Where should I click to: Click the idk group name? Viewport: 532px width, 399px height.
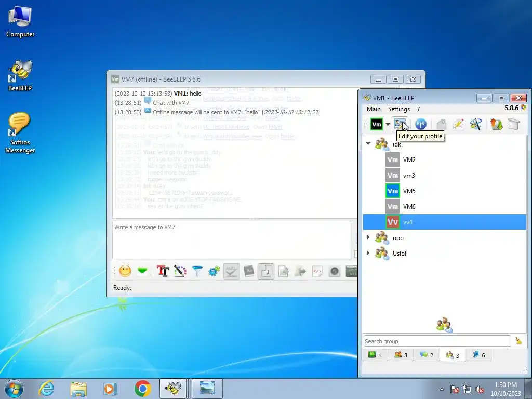396,144
